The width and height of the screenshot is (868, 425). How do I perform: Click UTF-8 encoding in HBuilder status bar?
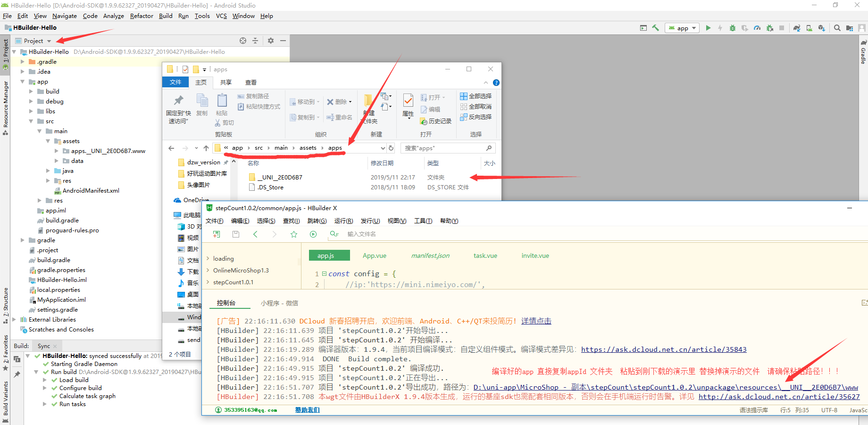point(829,410)
